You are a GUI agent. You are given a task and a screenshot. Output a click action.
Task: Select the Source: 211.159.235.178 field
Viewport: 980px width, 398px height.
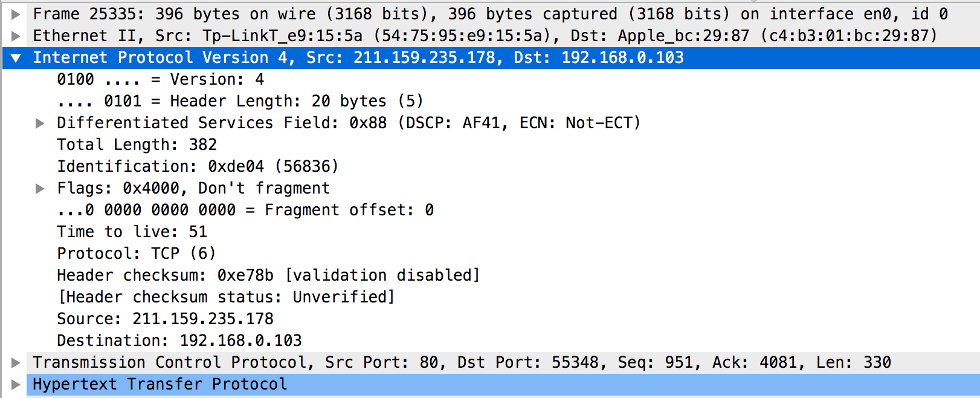click(165, 319)
